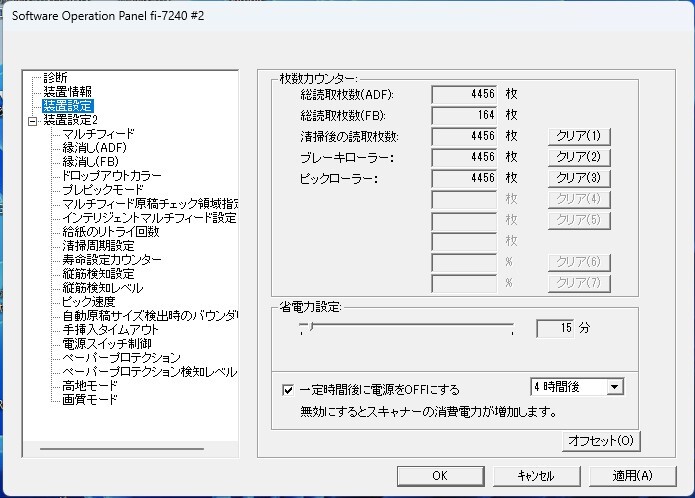Open 清掃周期設定 item
695x498 pixels.
(x=98, y=246)
